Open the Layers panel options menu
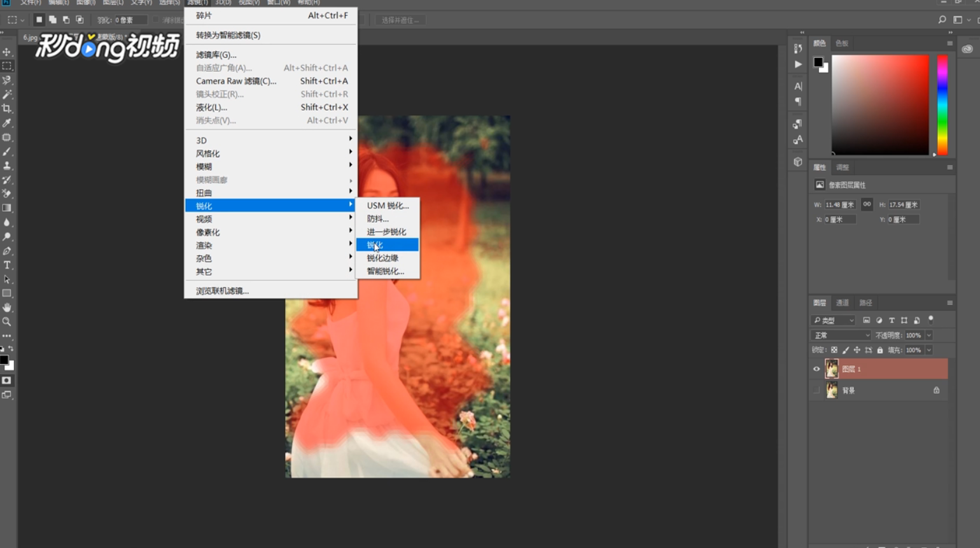Viewport: 980px width, 548px height. coord(949,303)
